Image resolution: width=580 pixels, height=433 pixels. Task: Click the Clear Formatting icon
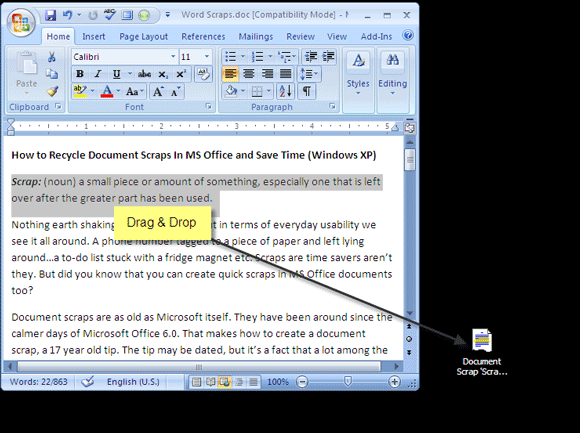coord(203,74)
